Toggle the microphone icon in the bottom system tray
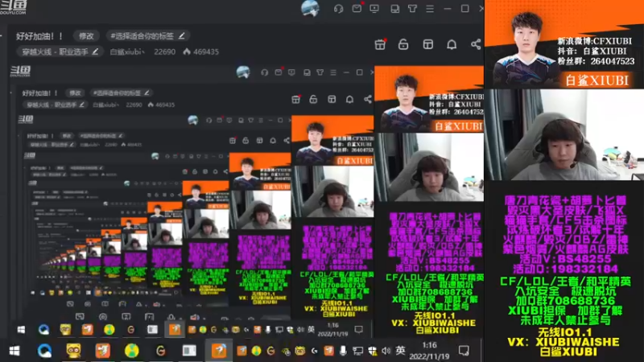644x362 pixels. point(343,351)
